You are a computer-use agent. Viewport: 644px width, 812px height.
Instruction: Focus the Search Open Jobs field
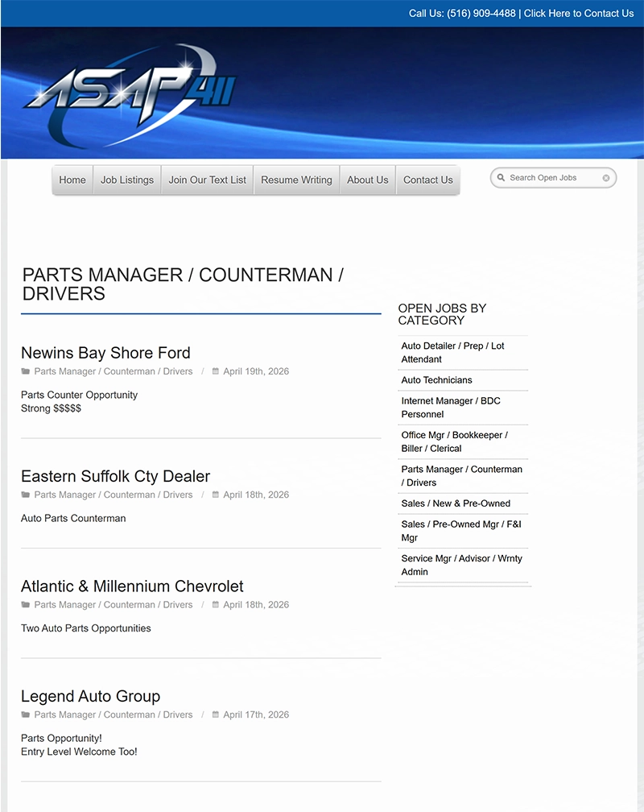(553, 177)
